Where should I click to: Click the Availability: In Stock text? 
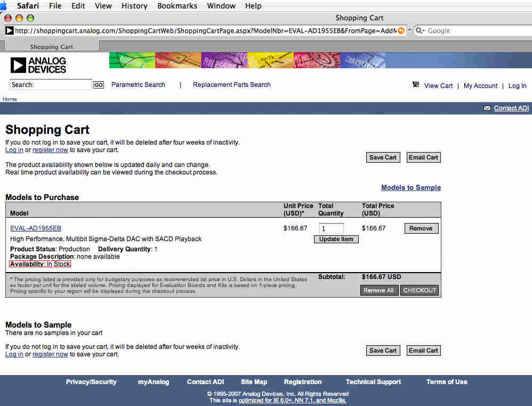coord(40,264)
